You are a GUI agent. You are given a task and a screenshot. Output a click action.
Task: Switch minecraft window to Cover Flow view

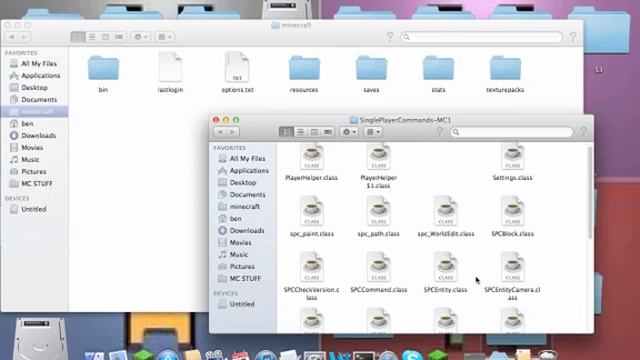[x=119, y=37]
